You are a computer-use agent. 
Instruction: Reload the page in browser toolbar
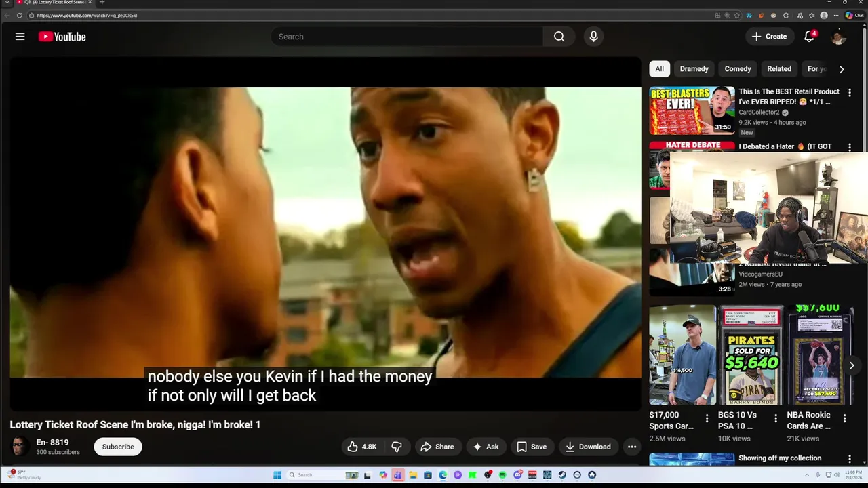(x=19, y=15)
